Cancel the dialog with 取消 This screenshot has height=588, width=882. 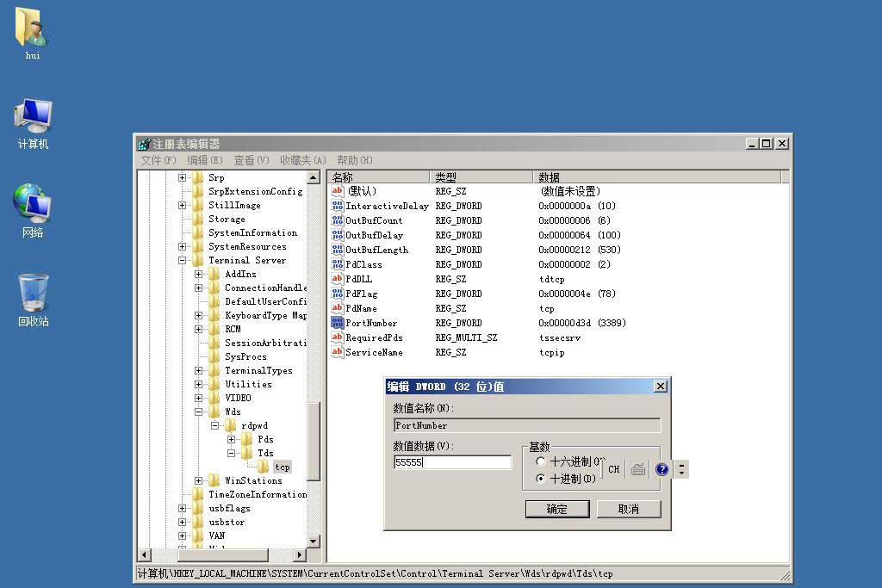click(x=628, y=510)
